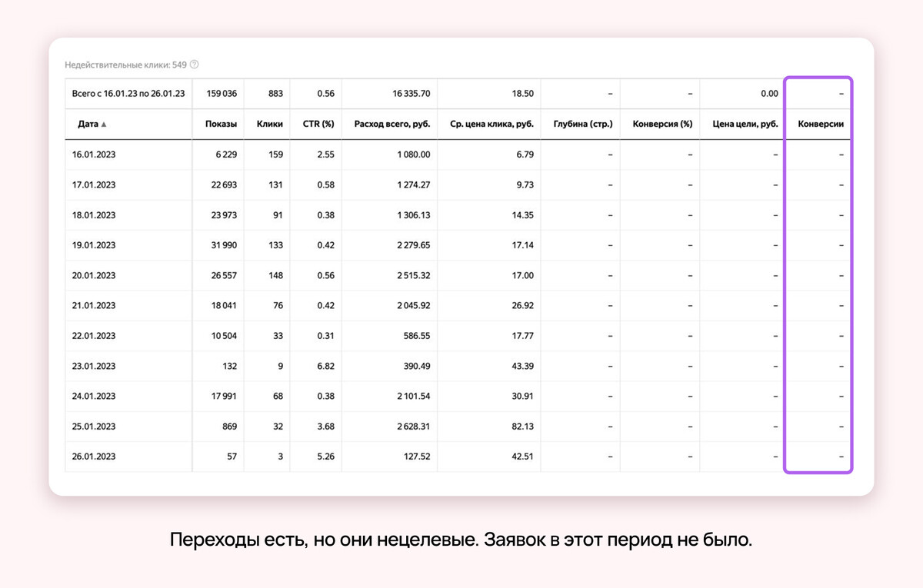The width and height of the screenshot is (923, 588).
Task: Select the date cell 19.01.2023
Action: [x=94, y=245]
